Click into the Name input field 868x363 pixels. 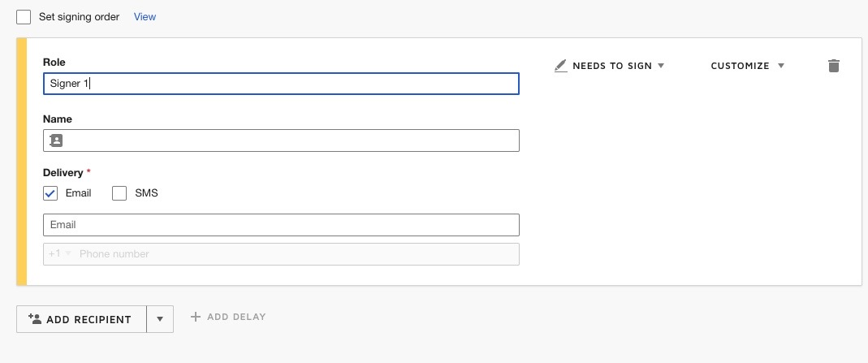pyautogui.click(x=288, y=140)
